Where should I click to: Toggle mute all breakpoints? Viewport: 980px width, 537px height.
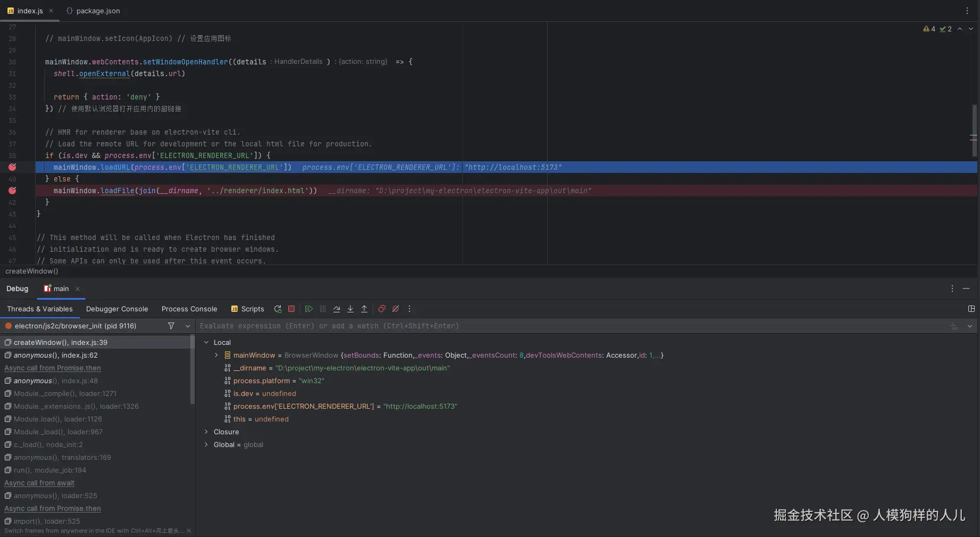[x=396, y=309]
